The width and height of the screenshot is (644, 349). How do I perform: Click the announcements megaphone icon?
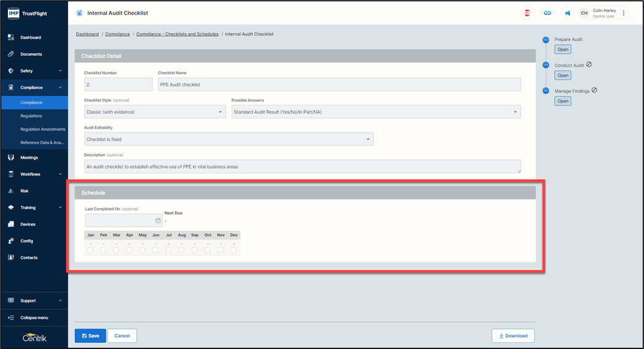point(567,13)
